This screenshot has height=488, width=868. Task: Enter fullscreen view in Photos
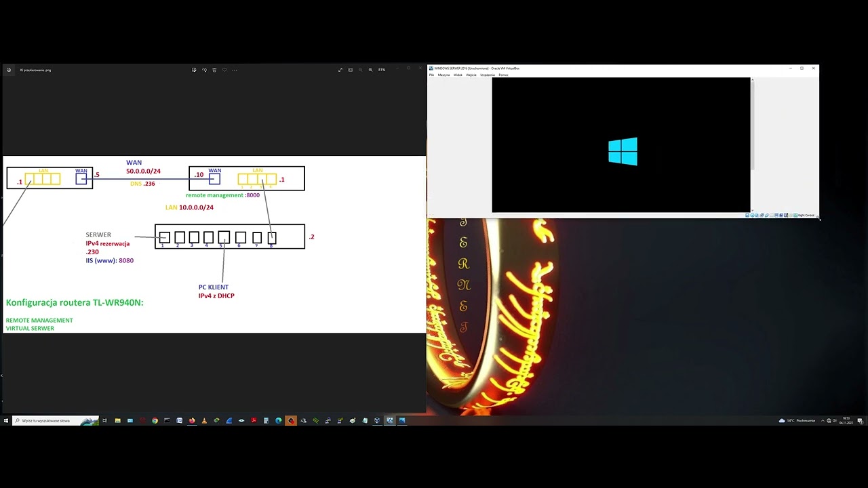[340, 70]
